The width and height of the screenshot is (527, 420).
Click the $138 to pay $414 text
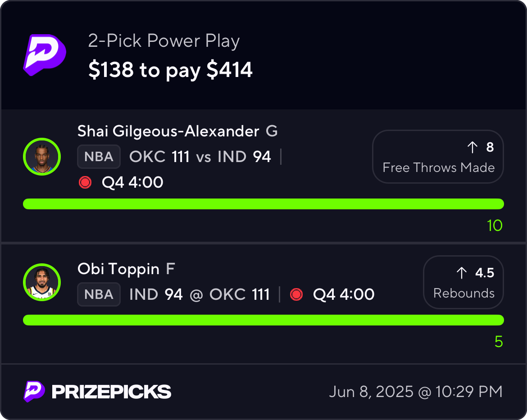[170, 70]
